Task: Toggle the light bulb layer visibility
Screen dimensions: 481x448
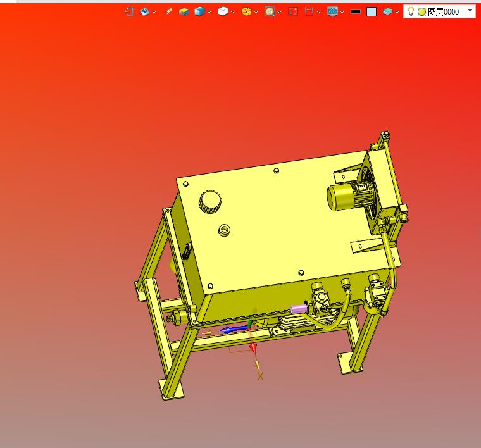Action: [x=411, y=11]
